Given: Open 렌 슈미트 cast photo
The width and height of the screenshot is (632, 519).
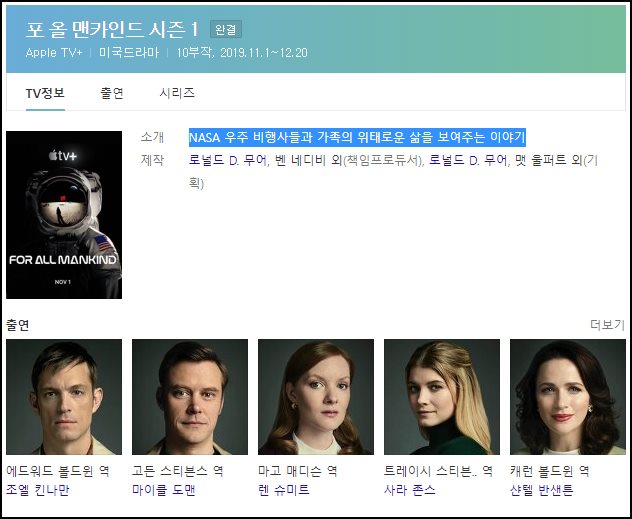Looking at the screenshot, I should 316,397.
